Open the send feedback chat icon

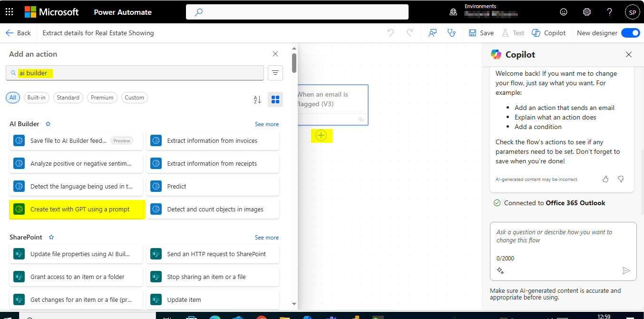(x=432, y=33)
